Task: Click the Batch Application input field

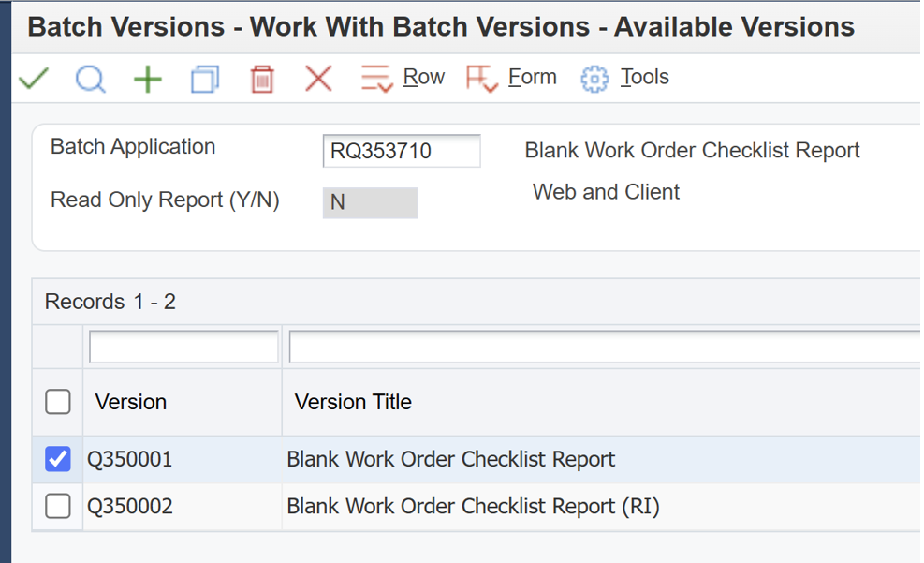Action: point(402,151)
